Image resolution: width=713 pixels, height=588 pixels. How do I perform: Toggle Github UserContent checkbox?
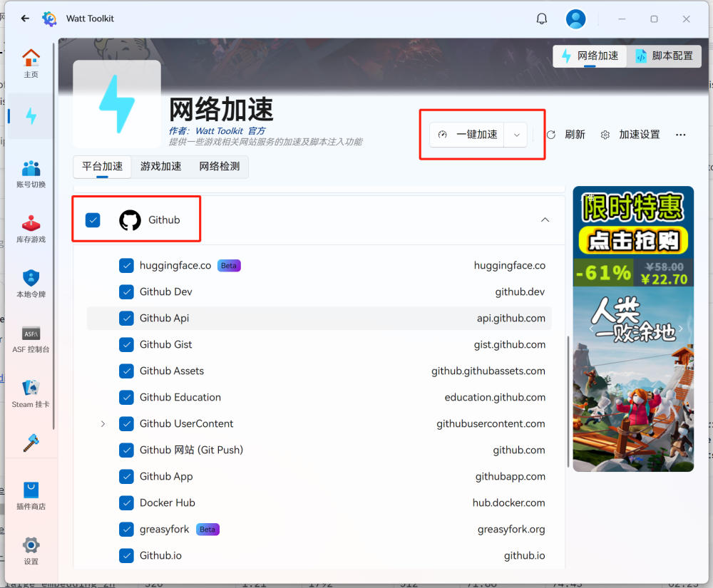(x=126, y=423)
